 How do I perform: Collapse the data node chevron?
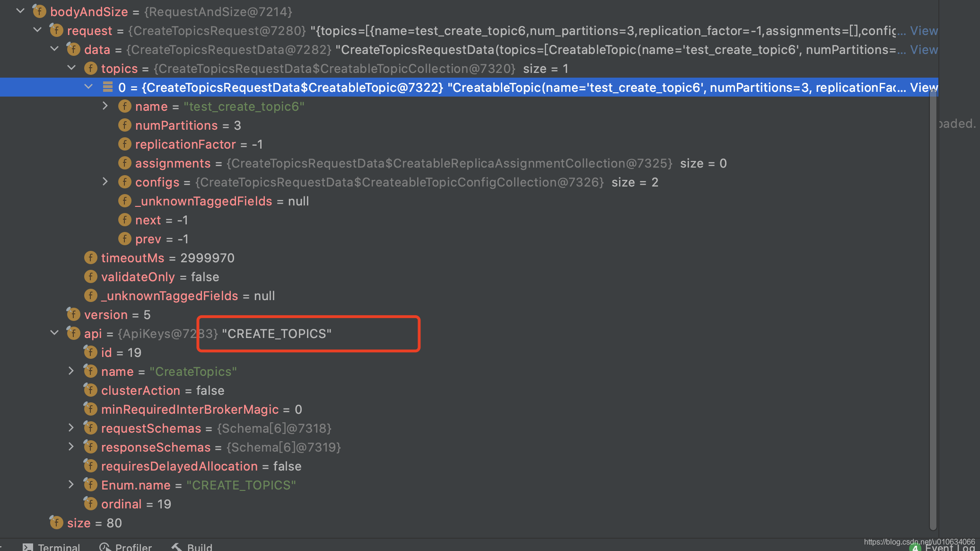[x=54, y=49]
